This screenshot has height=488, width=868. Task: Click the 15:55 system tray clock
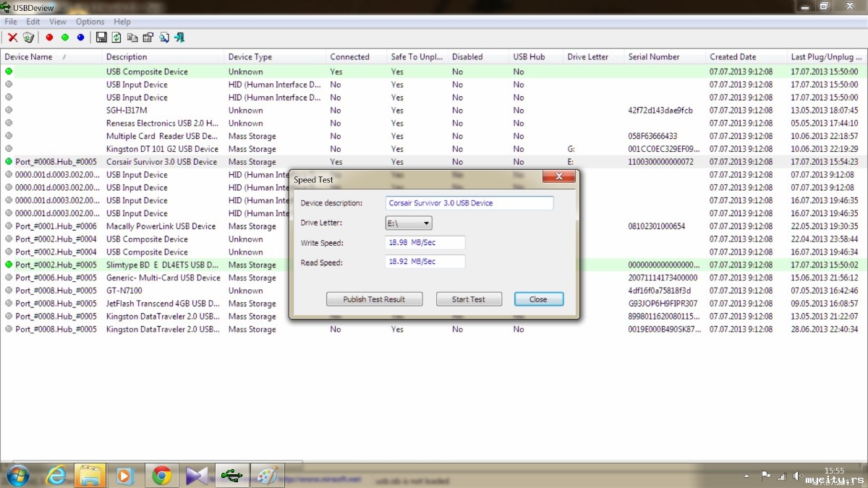tap(834, 471)
